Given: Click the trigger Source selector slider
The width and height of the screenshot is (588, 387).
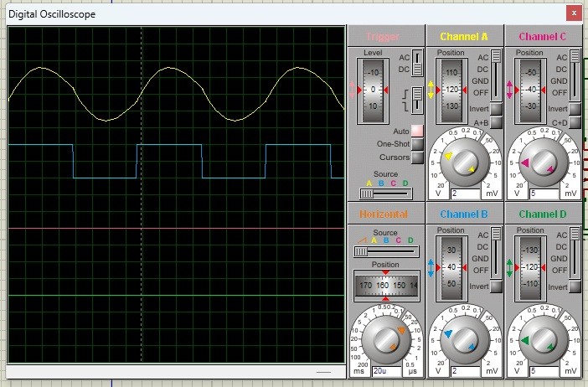Looking at the screenshot, I should coord(386,193).
